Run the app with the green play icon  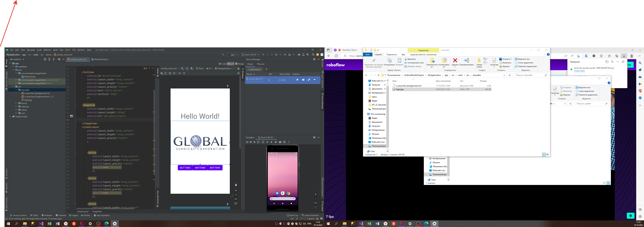(x=263, y=55)
